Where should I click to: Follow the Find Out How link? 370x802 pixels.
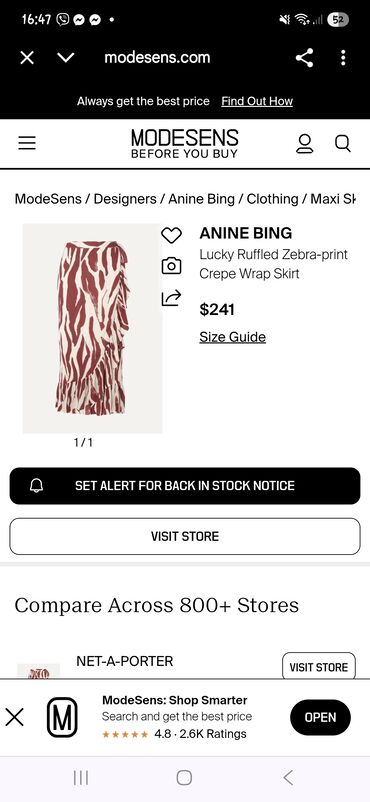pos(257,101)
